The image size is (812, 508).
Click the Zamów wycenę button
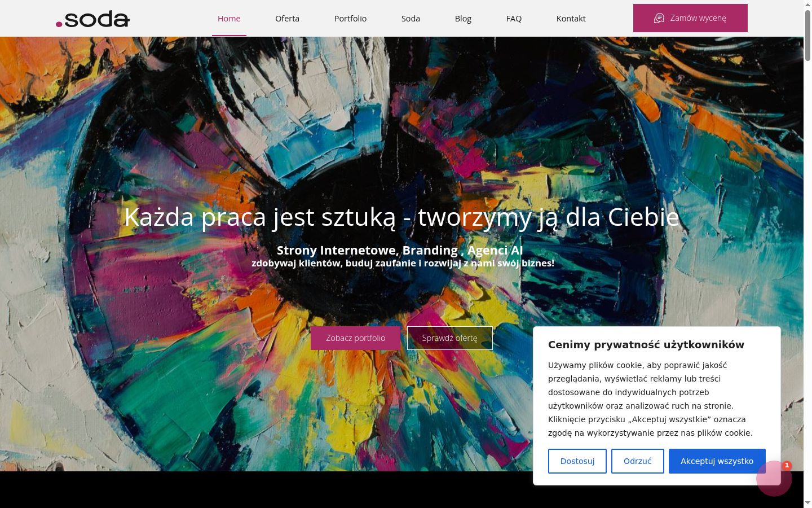690,18
